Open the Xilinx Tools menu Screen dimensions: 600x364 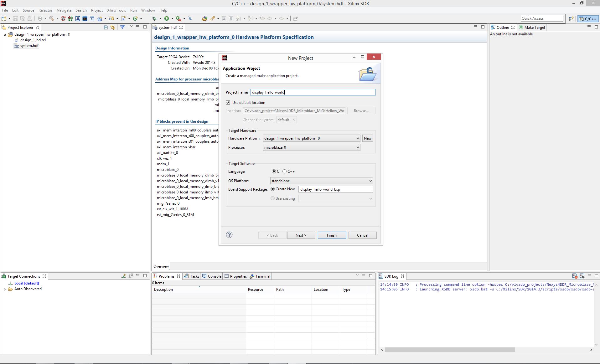[116, 10]
